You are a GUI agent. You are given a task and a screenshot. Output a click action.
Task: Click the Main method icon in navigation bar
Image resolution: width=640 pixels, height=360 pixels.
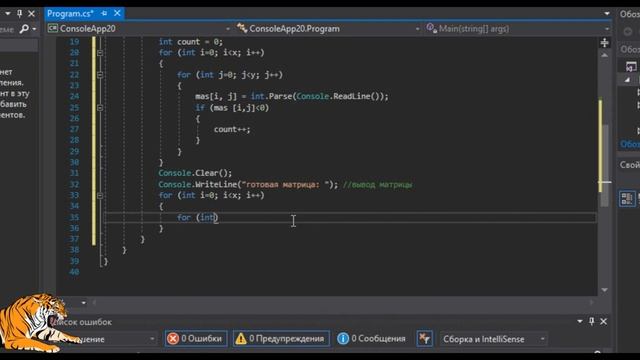[x=431, y=28]
